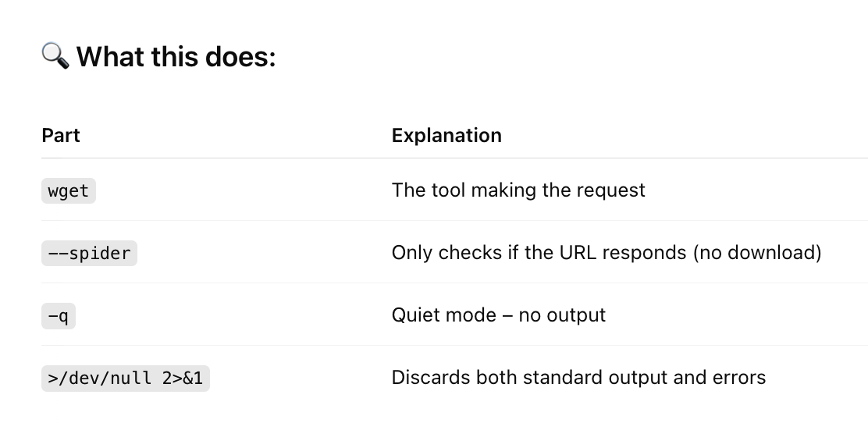Select the Explanation column header
This screenshot has height=423, width=868.
click(x=446, y=136)
